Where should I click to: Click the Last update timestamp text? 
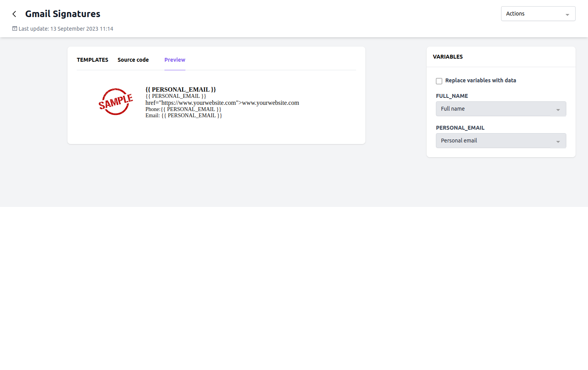tap(66, 28)
